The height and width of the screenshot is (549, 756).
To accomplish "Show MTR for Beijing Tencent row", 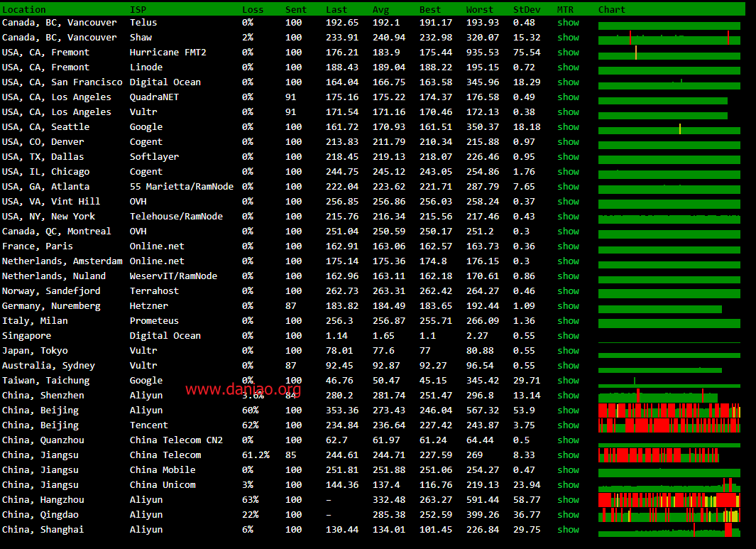I will tap(568, 425).
